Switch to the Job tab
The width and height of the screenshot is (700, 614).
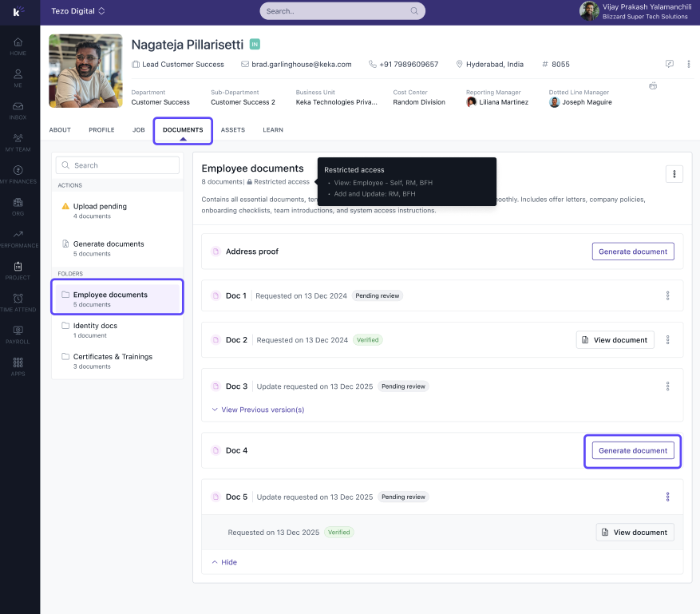139,130
